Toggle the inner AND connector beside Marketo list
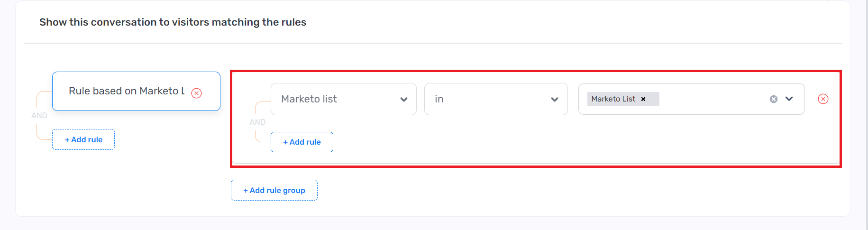The image size is (868, 230). tap(257, 122)
